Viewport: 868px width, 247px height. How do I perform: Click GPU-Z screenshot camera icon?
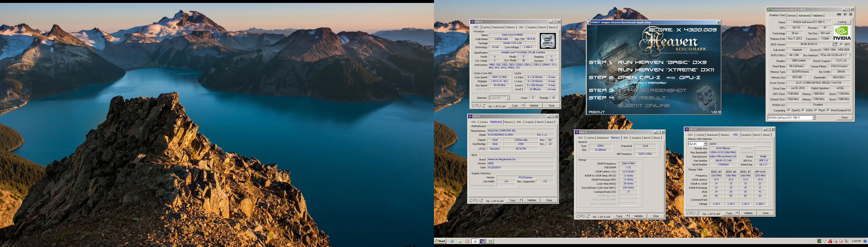click(x=839, y=14)
